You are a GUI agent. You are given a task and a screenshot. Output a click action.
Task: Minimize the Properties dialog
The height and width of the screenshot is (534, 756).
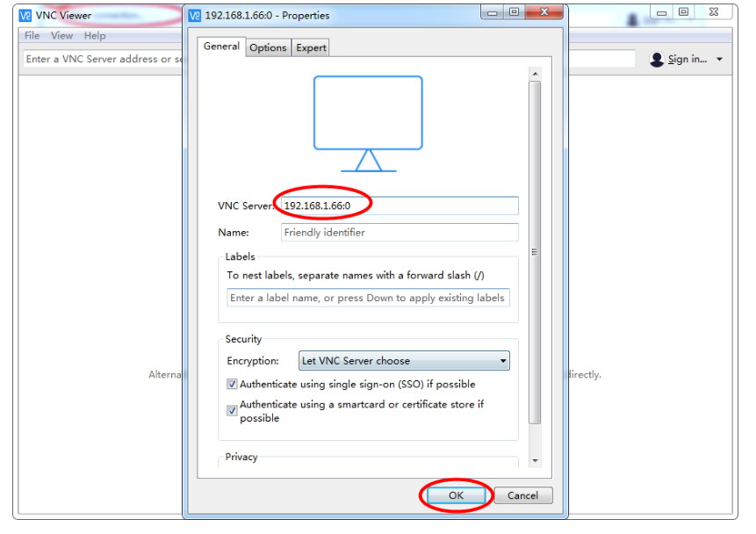492,12
